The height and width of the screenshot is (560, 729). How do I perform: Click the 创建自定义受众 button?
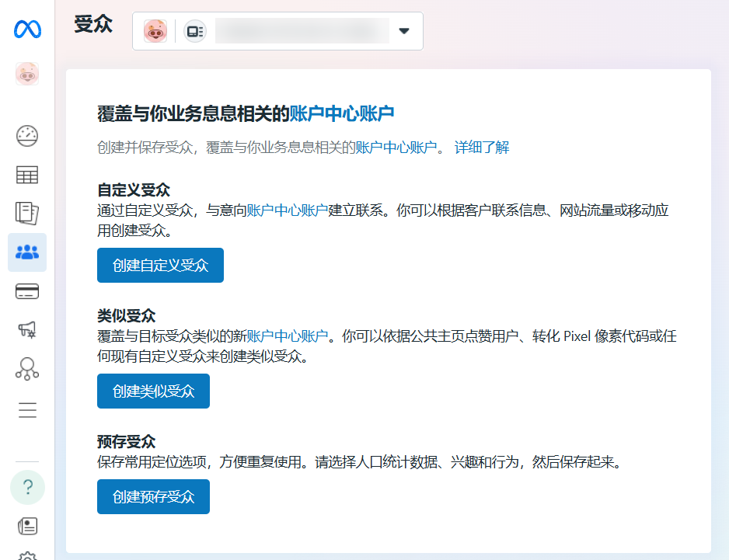[x=160, y=266]
